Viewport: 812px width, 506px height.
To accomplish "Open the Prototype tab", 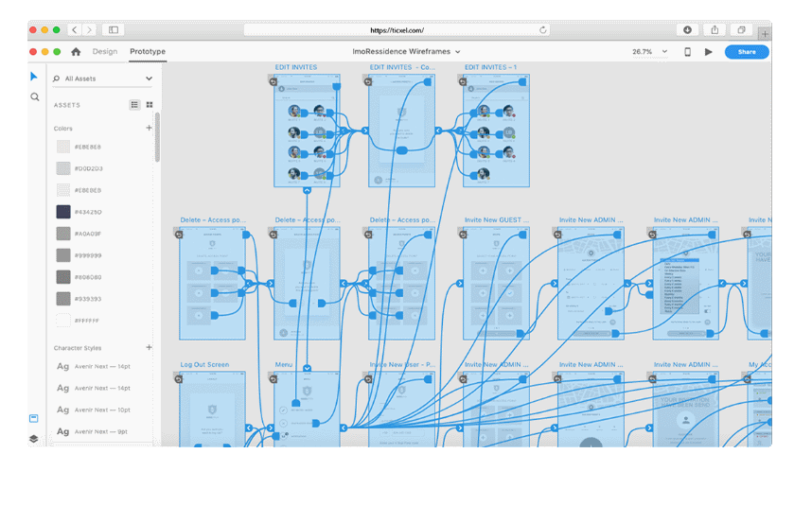I will click(x=148, y=52).
